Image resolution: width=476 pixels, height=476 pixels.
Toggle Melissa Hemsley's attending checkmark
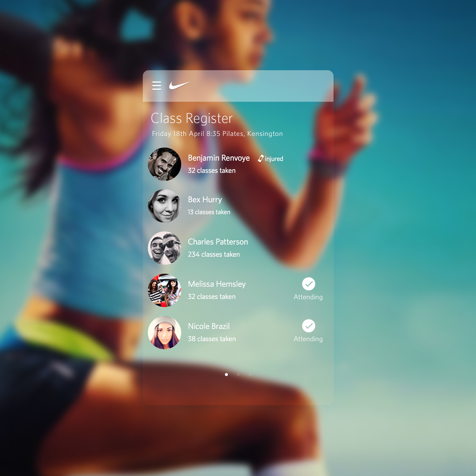point(309,284)
